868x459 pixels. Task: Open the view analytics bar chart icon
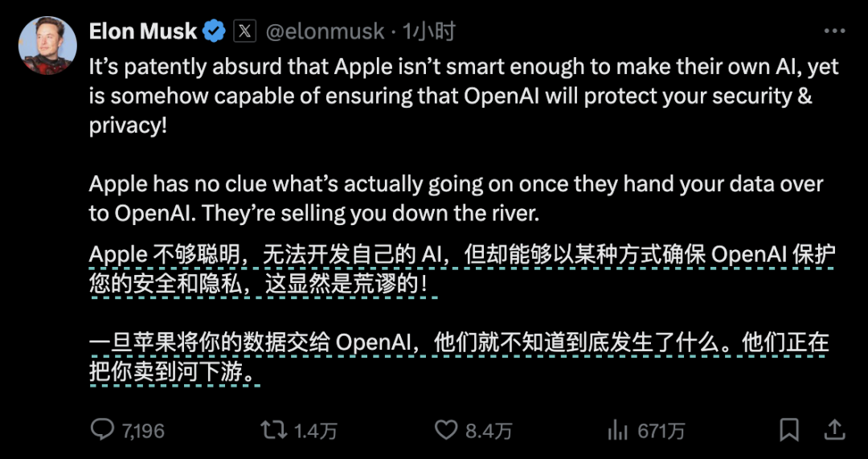coord(617,429)
